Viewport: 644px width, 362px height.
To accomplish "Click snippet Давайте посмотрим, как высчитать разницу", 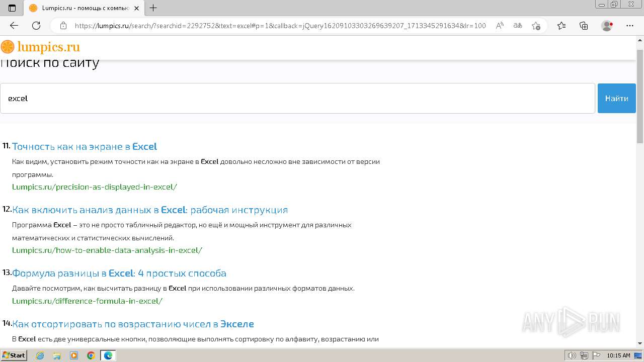I will pos(183,288).
